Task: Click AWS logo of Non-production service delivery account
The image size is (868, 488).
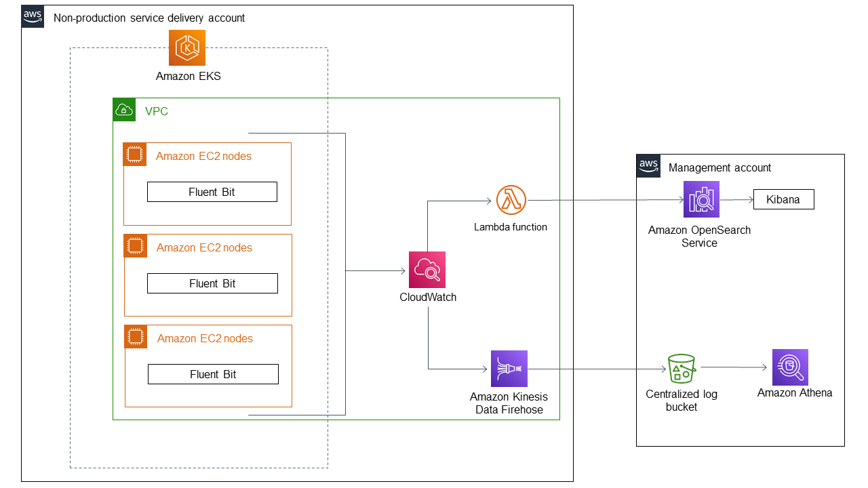Action: click(x=33, y=17)
